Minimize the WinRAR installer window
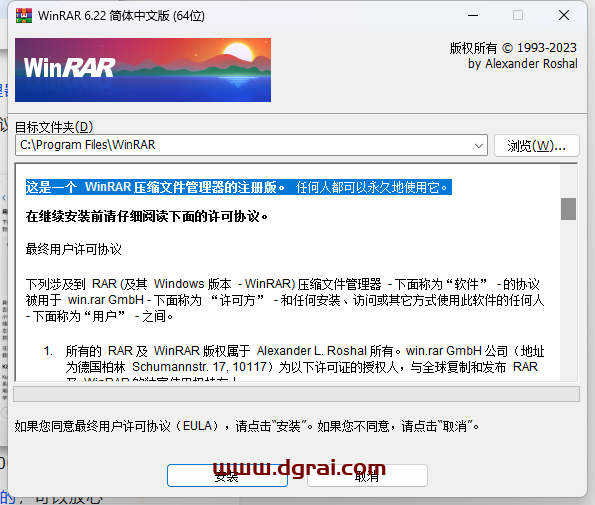Viewport: 595px width, 505px height. (x=473, y=16)
